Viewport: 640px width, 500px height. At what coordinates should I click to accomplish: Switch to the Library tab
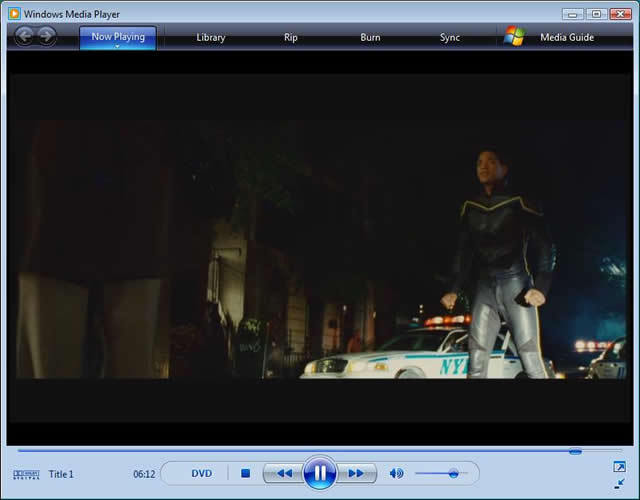(x=211, y=38)
